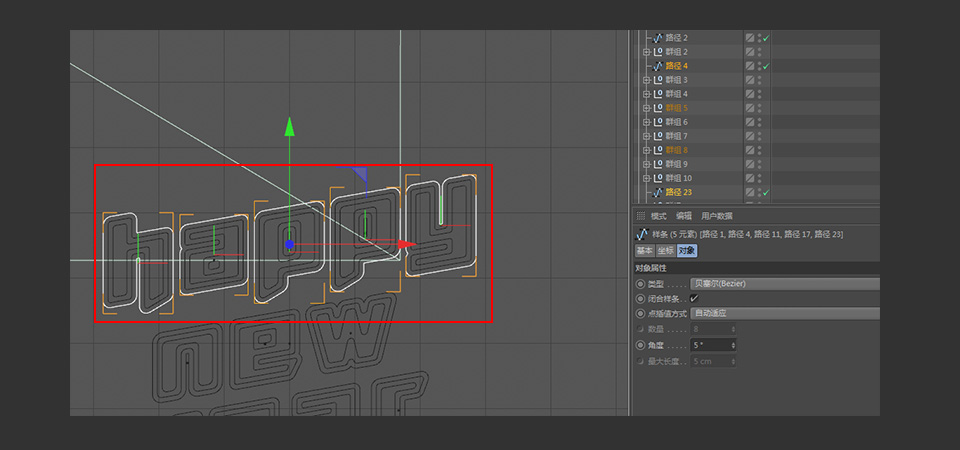Click the spline icon of 路径 23
The image size is (960, 450).
pyautogui.click(x=658, y=193)
